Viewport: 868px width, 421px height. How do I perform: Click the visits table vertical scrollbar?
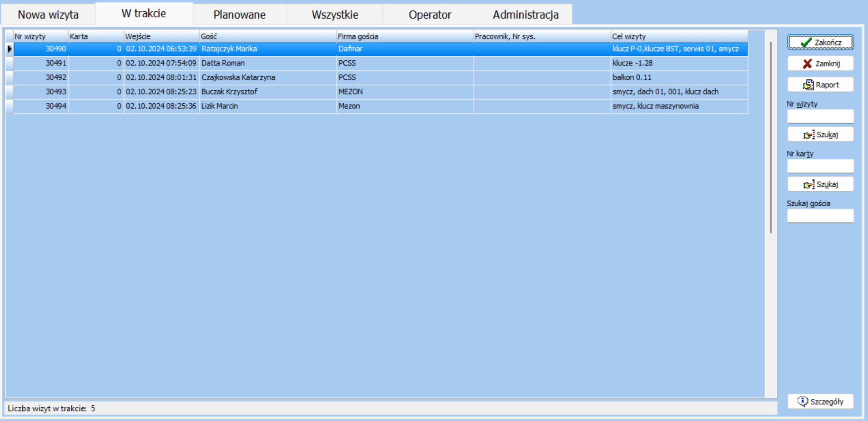coord(771,137)
